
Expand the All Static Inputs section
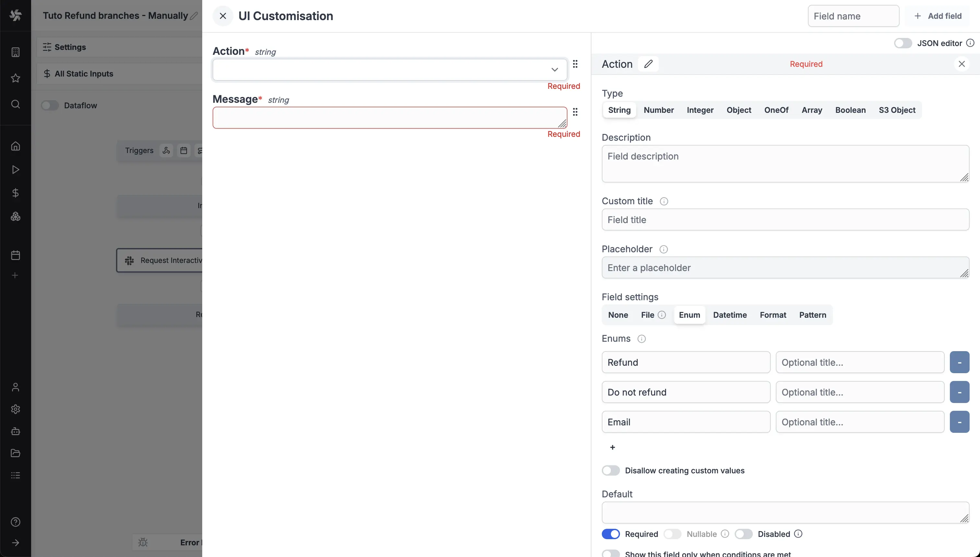coord(85,74)
